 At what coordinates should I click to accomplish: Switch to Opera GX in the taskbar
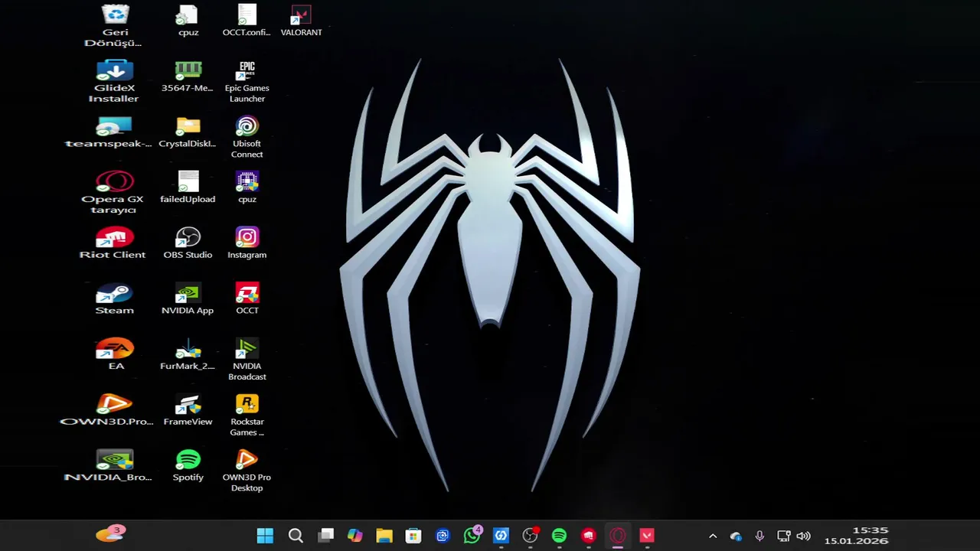click(618, 536)
